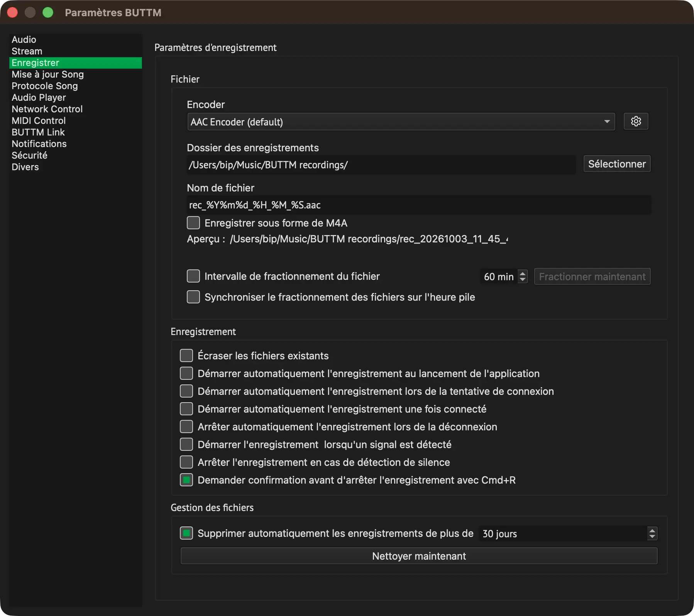The image size is (694, 616).
Task: Open Mise à jour Song section
Action: click(x=76, y=74)
